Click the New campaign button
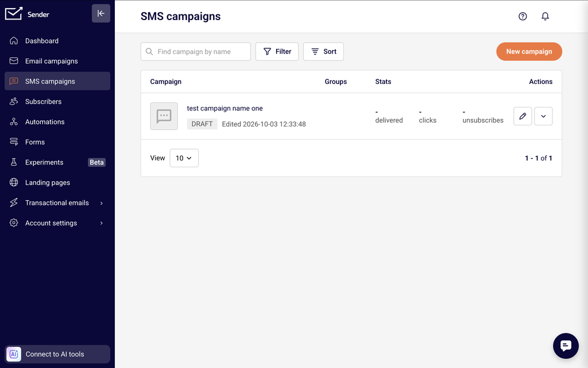 pos(529,51)
